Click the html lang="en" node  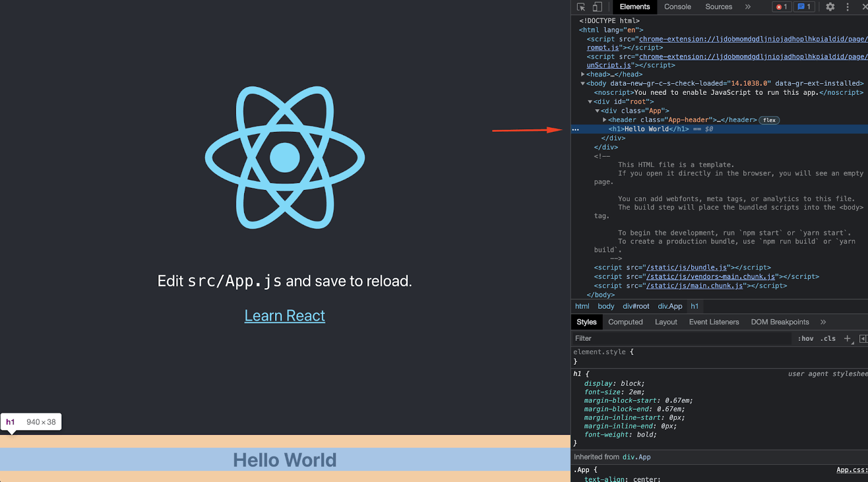[611, 30]
